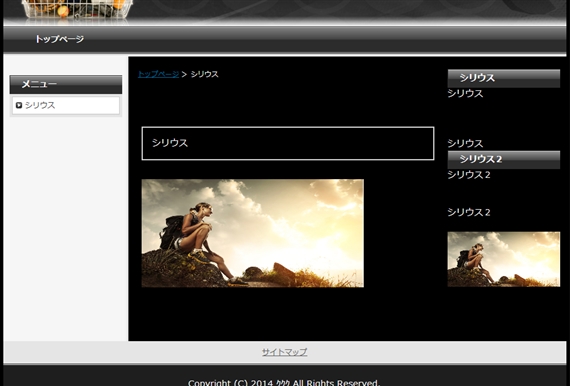
Task: Open the small hiker thumbnail in right sidebar
Action: (x=503, y=259)
